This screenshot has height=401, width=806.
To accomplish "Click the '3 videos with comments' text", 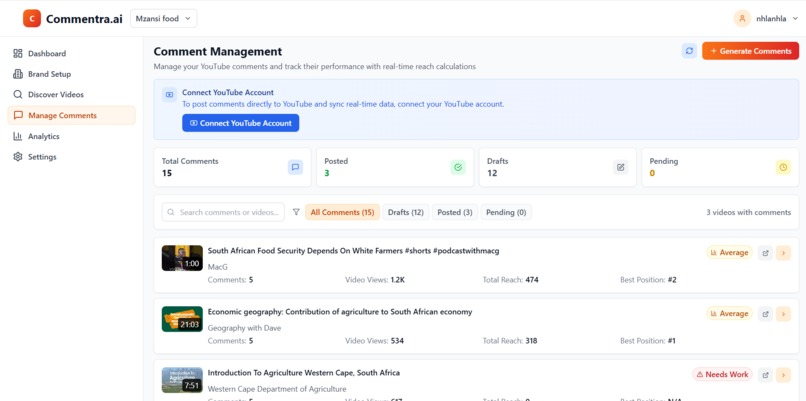I will 748,212.
